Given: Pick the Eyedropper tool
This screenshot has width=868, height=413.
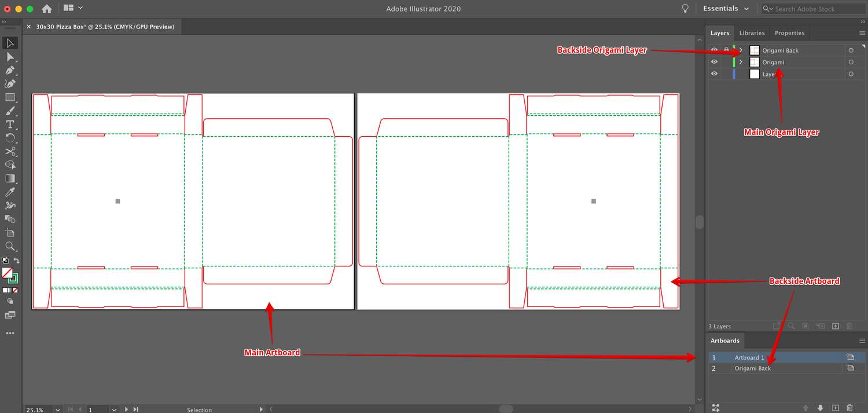Looking at the screenshot, I should (10, 192).
